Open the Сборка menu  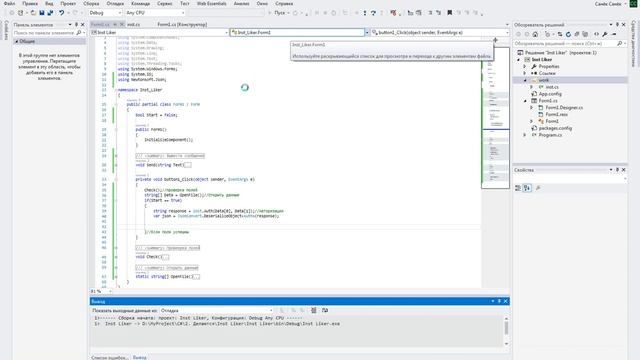(91, 3)
